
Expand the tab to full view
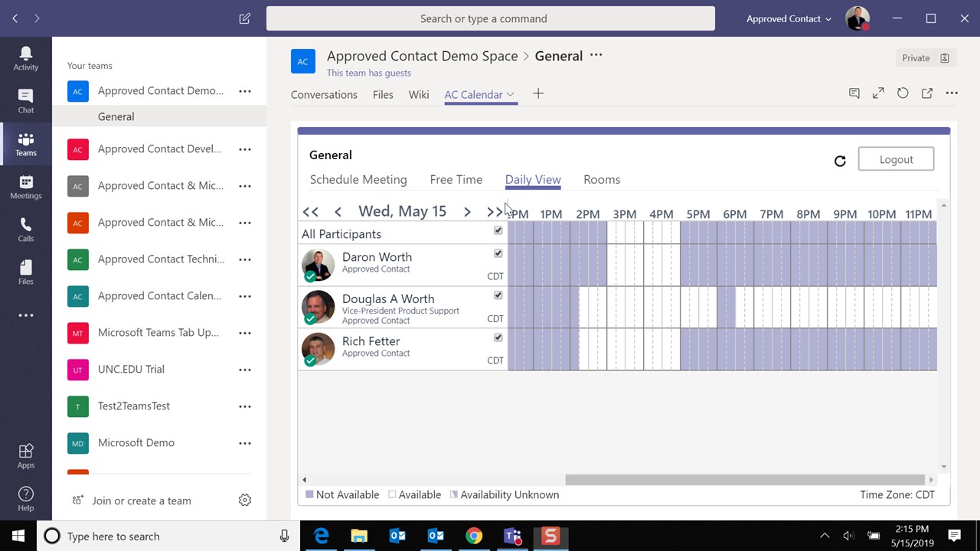[879, 93]
